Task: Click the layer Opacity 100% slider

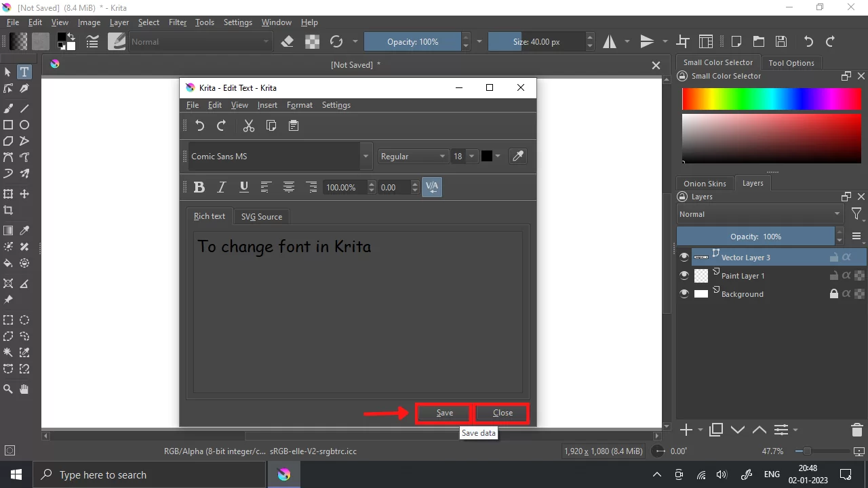Action: coord(755,237)
